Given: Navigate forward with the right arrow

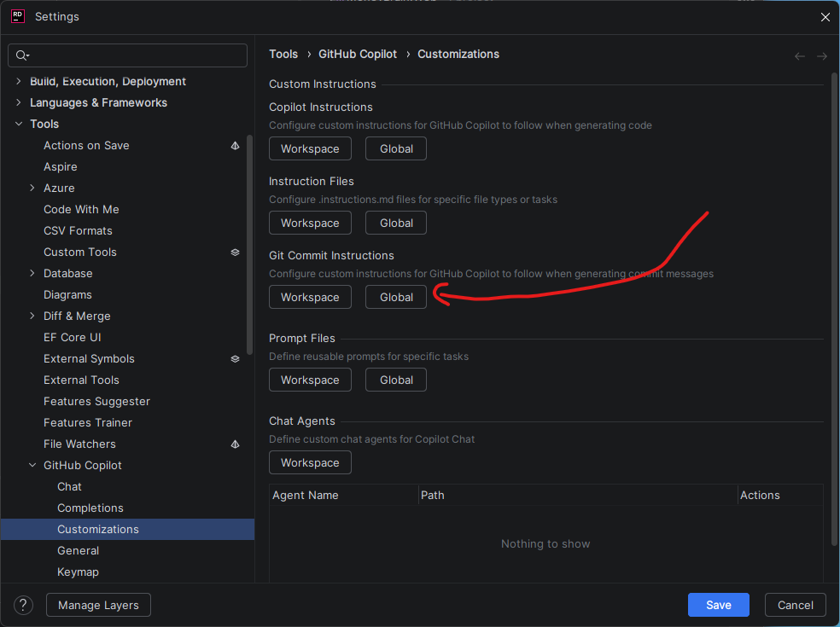Looking at the screenshot, I should click(x=822, y=55).
